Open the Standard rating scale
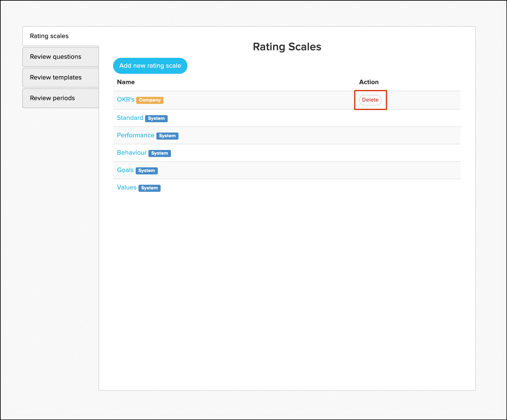 click(130, 118)
